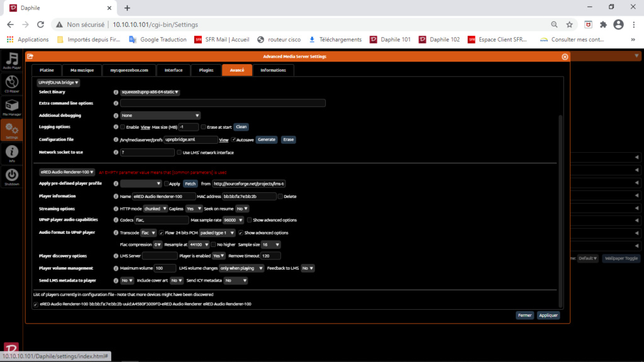Toggle the Autosave checkbox
The height and width of the screenshot is (362, 644).
234,140
